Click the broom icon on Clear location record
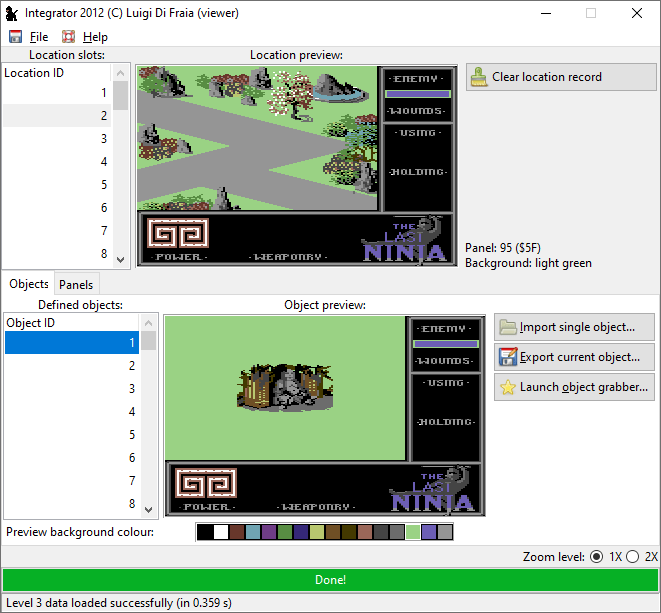Image resolution: width=661 pixels, height=613 pixels. pyautogui.click(x=479, y=77)
